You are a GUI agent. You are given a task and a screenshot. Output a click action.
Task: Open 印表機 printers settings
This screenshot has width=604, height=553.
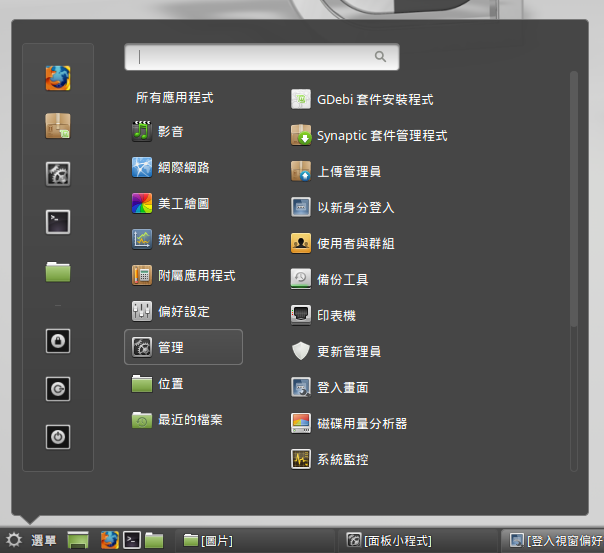[323, 315]
